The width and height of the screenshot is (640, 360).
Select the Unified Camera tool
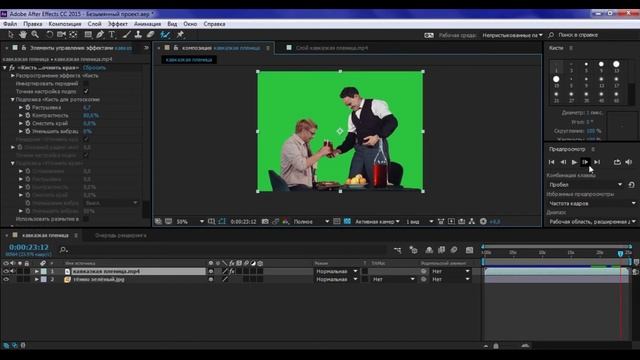click(61, 35)
